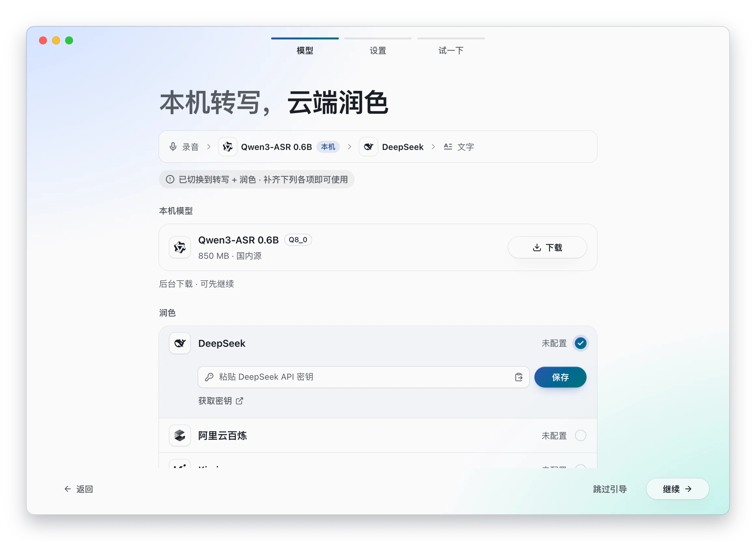Click the DeepSeek provider name in the 润色 list
Viewport: 756px width, 541px height.
tap(222, 343)
